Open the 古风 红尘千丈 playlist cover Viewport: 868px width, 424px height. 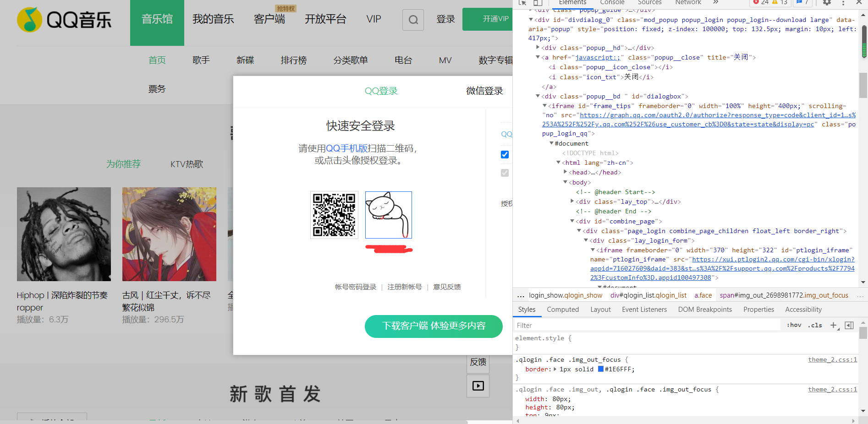169,234
